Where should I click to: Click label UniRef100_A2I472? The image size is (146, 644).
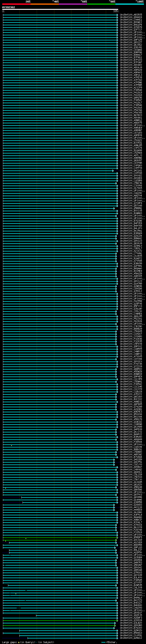pyautogui.click(x=131, y=251)
